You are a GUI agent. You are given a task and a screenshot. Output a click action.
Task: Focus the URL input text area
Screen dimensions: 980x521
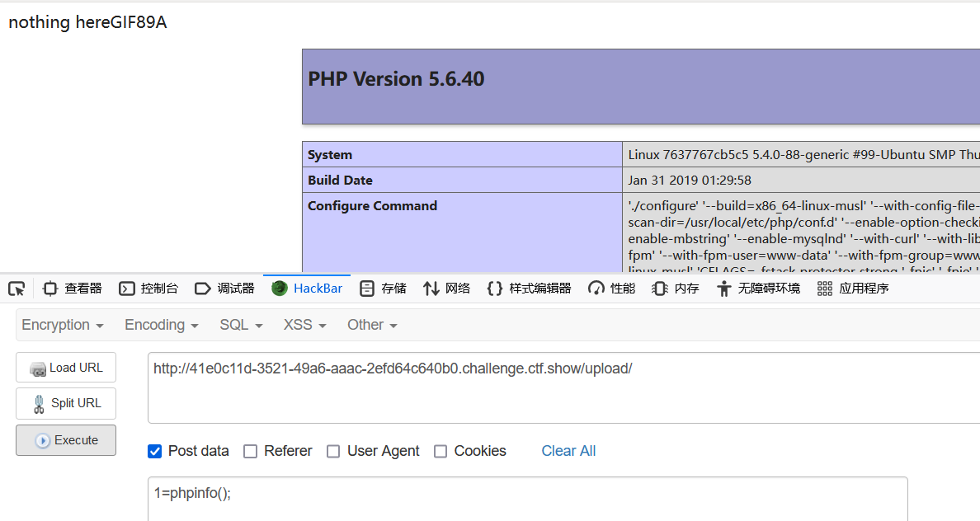[x=563, y=388]
